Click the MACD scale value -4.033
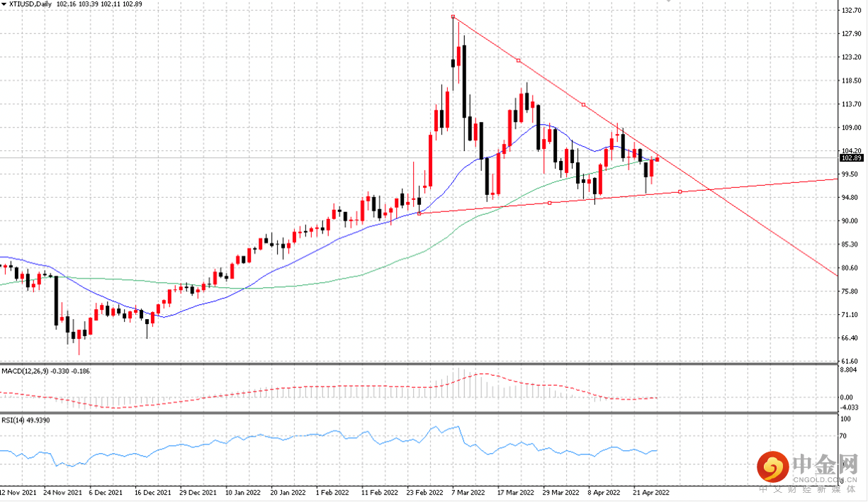Image resolution: width=868 pixels, height=502 pixels. 849,407
